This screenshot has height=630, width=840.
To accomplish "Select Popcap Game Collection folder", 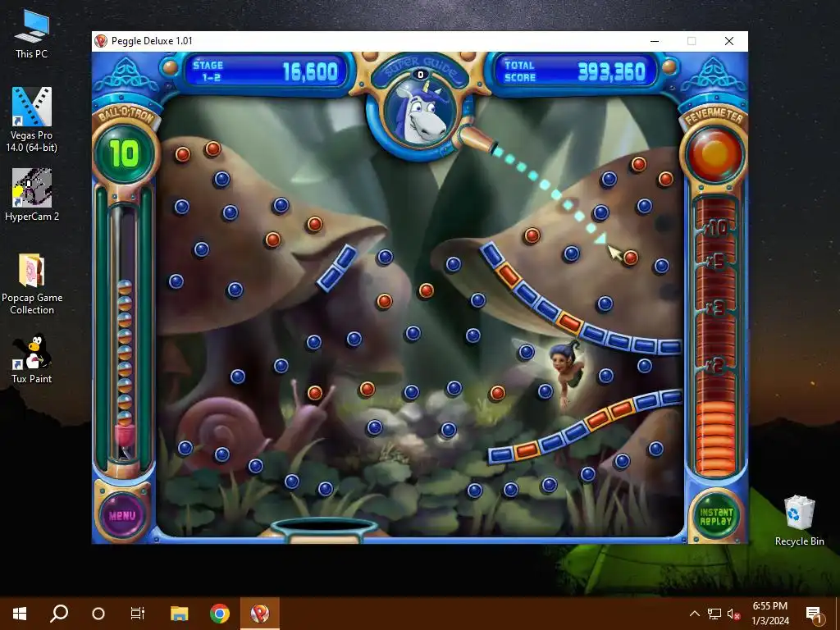I will point(32,284).
